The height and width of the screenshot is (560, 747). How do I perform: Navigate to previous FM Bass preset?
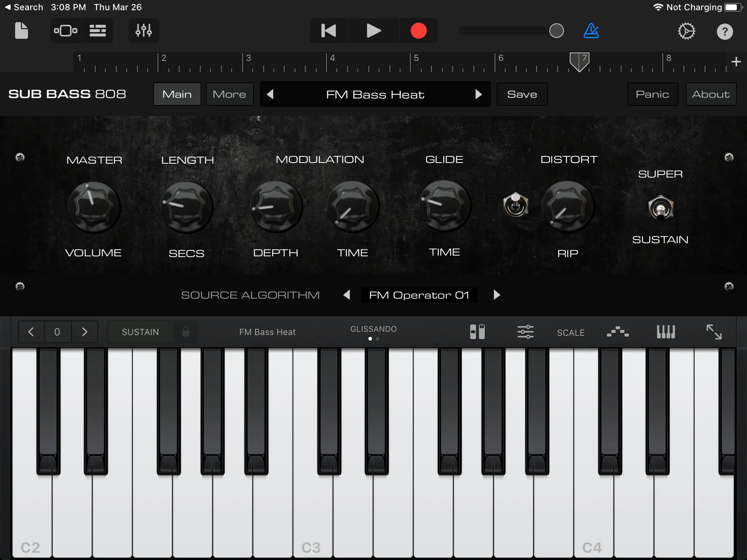(271, 94)
